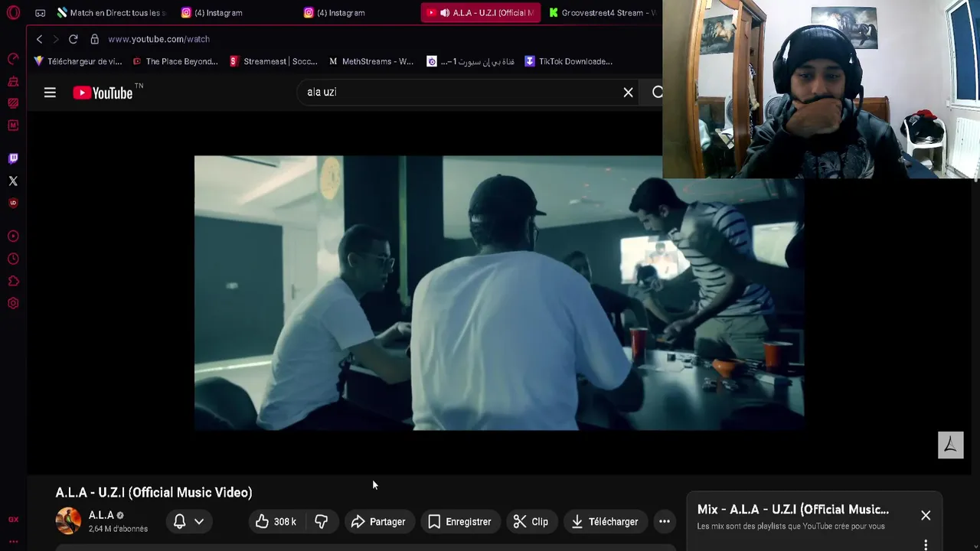Open the sidebar three-dots menu at bottom
980x551 pixels.
pos(13,542)
